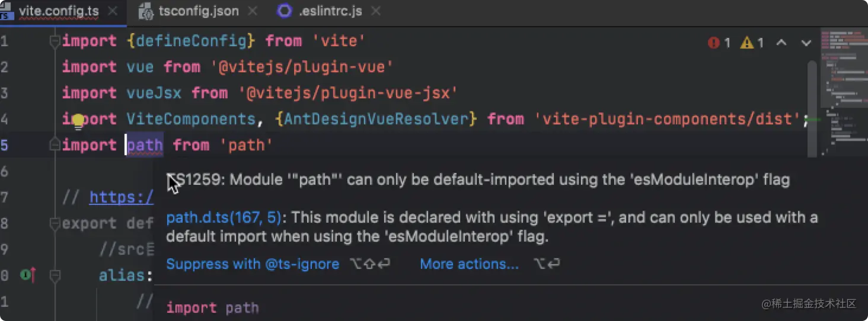Click '@vitejs/plugin-vue-jsx' module string

click(348, 93)
